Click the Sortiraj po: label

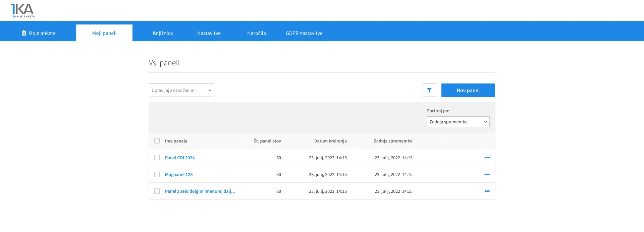coord(438,111)
